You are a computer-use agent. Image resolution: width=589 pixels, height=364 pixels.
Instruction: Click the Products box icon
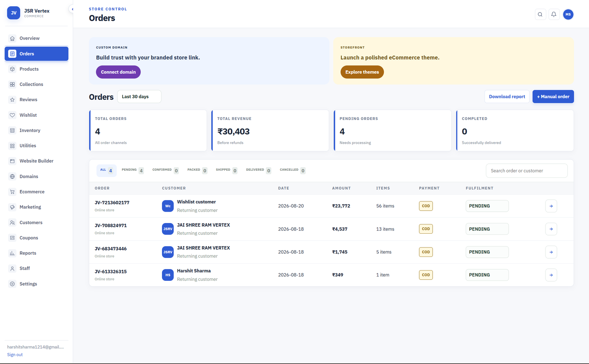click(x=12, y=69)
